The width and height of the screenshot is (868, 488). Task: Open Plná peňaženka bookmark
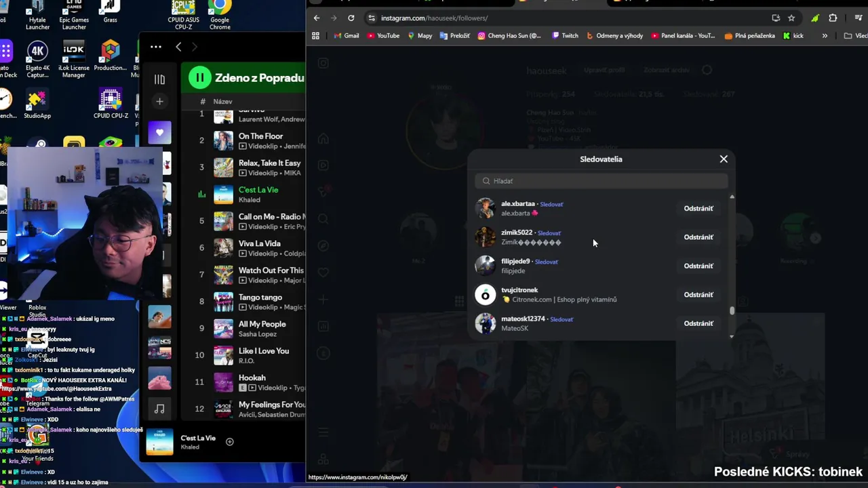[750, 36]
